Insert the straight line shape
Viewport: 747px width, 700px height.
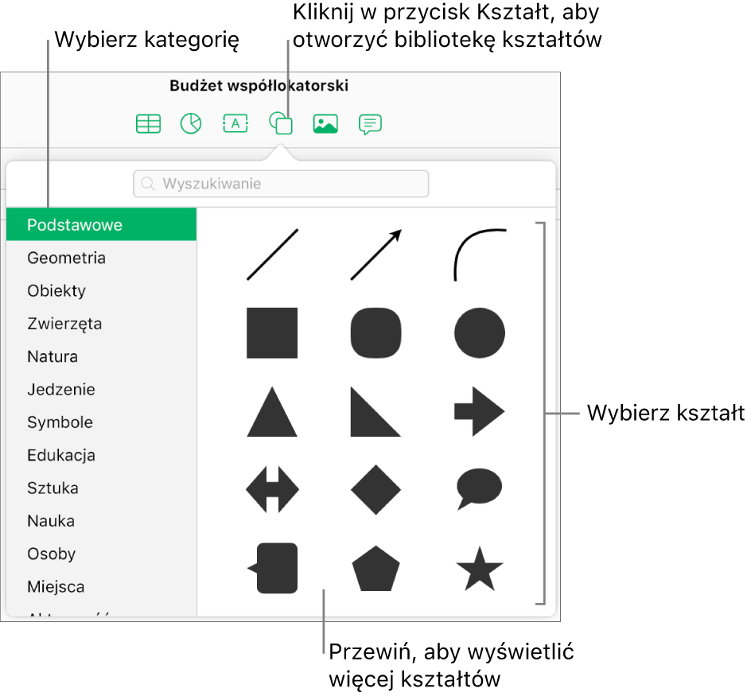click(x=273, y=255)
